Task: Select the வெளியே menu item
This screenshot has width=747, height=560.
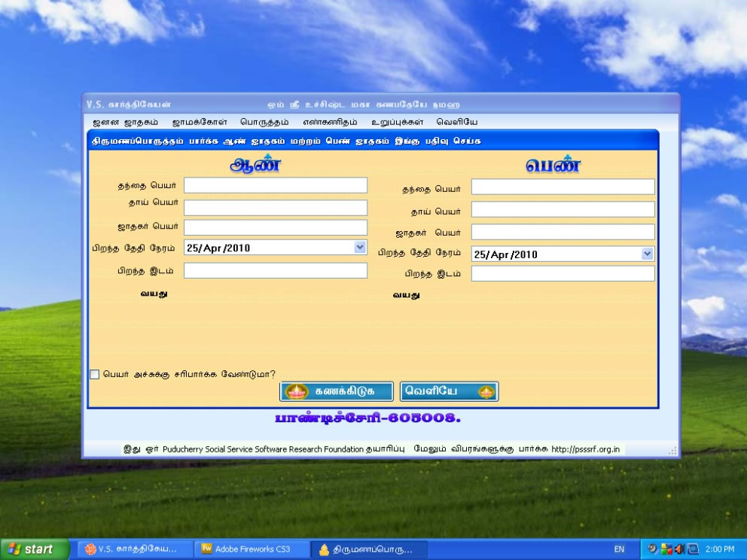Action: coord(457,122)
